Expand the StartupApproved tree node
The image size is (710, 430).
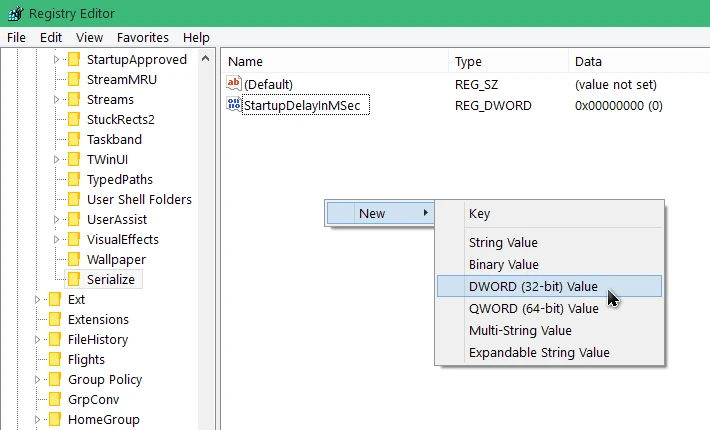click(x=57, y=60)
